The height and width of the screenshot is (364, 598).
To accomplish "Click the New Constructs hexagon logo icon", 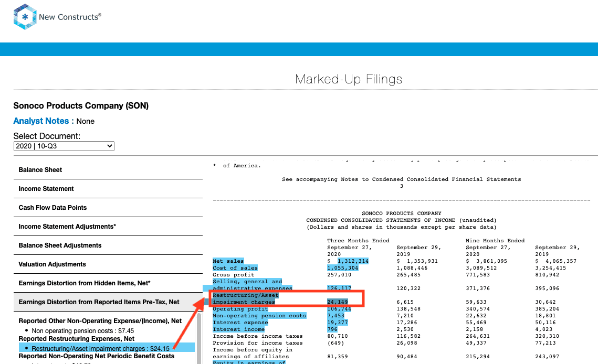I will click(x=25, y=17).
